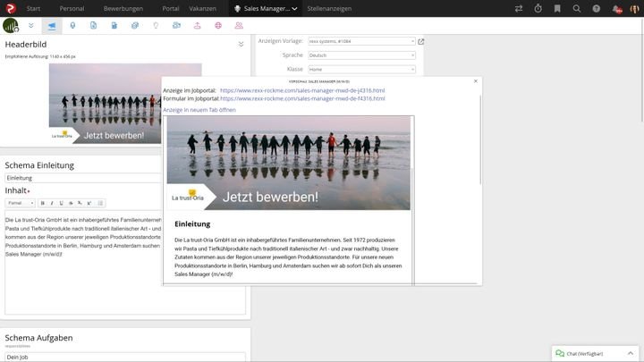Toggle italic formatting in Inhalt editor

[52, 203]
